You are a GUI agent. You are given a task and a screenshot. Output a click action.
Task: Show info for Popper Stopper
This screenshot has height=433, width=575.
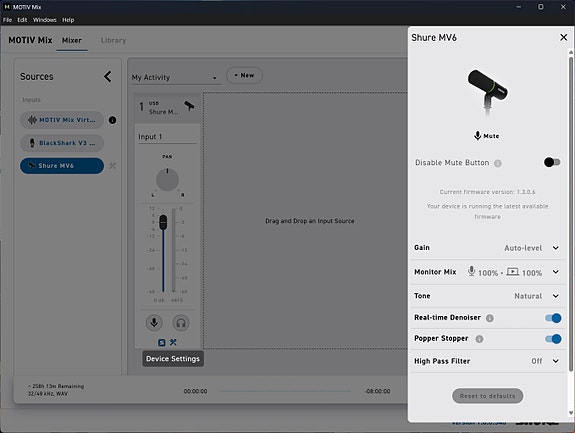click(x=479, y=339)
